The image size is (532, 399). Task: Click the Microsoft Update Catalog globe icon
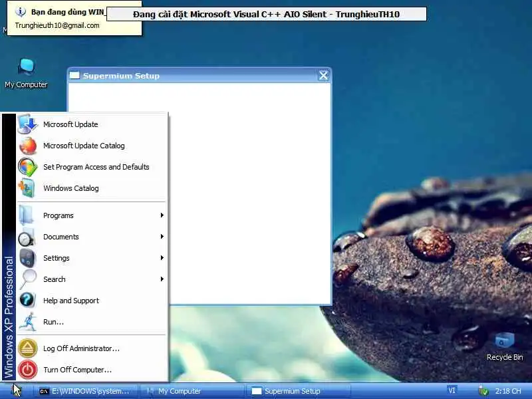pyautogui.click(x=27, y=146)
